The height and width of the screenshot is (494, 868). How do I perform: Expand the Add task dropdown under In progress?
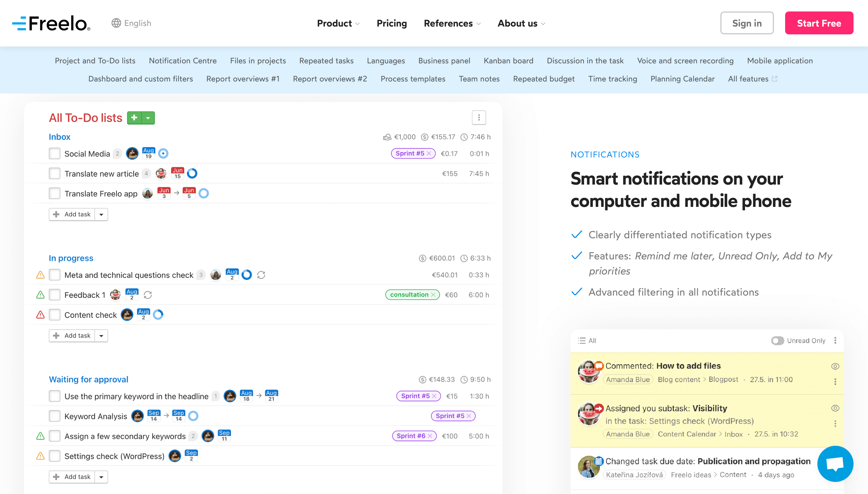click(102, 335)
